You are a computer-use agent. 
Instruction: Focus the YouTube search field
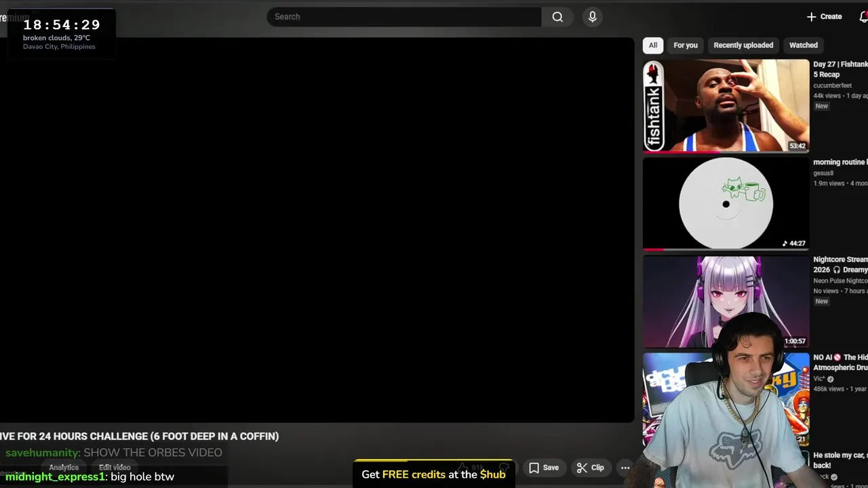[x=404, y=17]
